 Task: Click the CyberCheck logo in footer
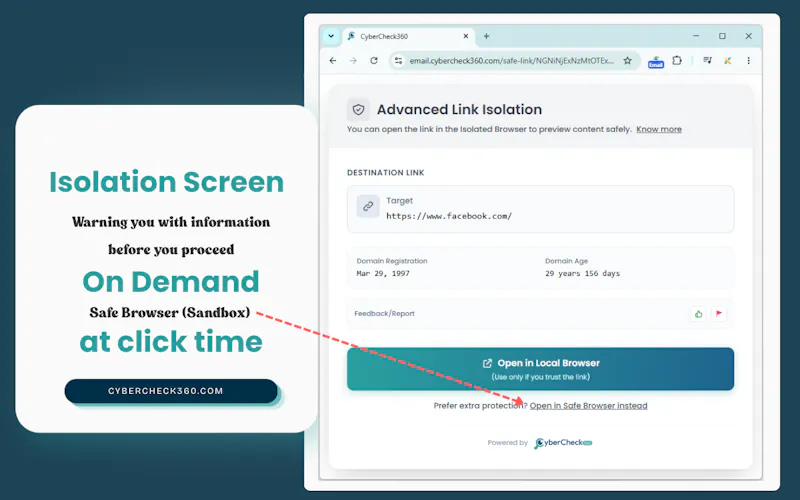coord(563,443)
